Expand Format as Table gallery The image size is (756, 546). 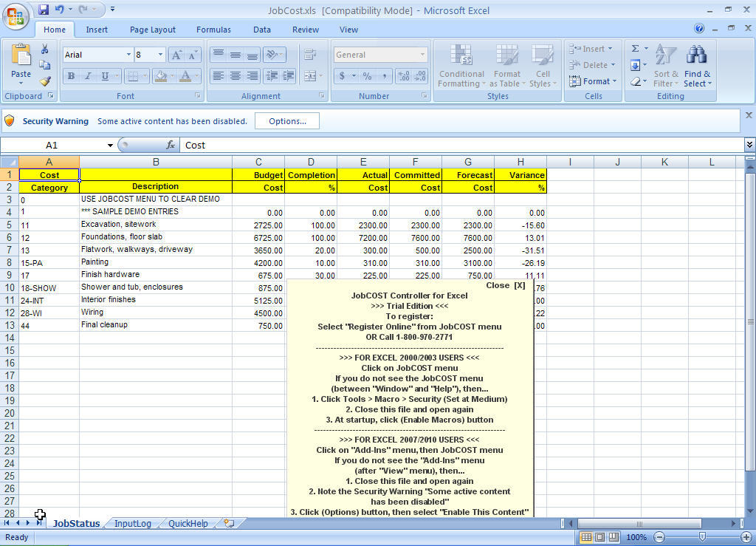(506, 66)
